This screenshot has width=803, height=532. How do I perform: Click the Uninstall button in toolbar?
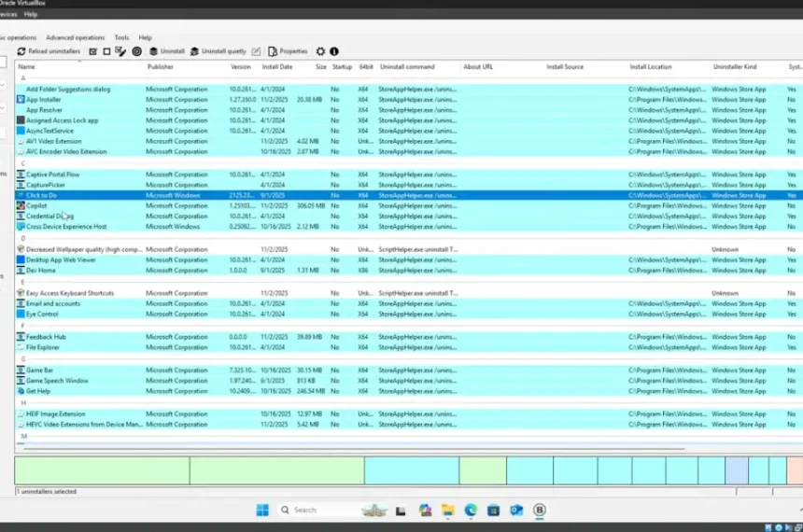(x=167, y=51)
